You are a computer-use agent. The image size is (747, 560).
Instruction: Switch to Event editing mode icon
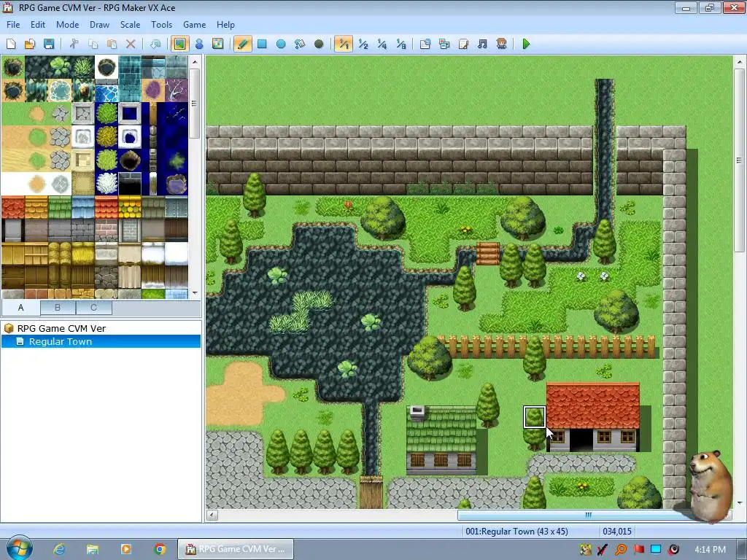[x=199, y=44]
